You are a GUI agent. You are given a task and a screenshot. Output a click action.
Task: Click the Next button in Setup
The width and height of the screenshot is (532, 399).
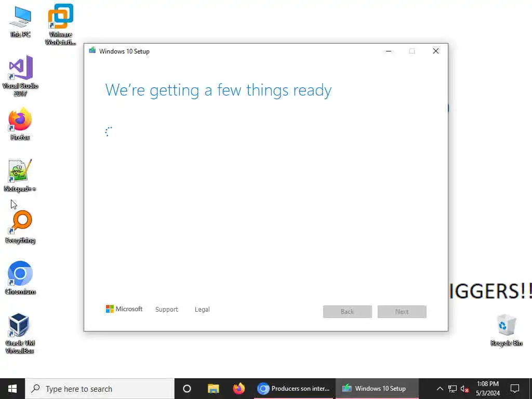[x=402, y=312]
